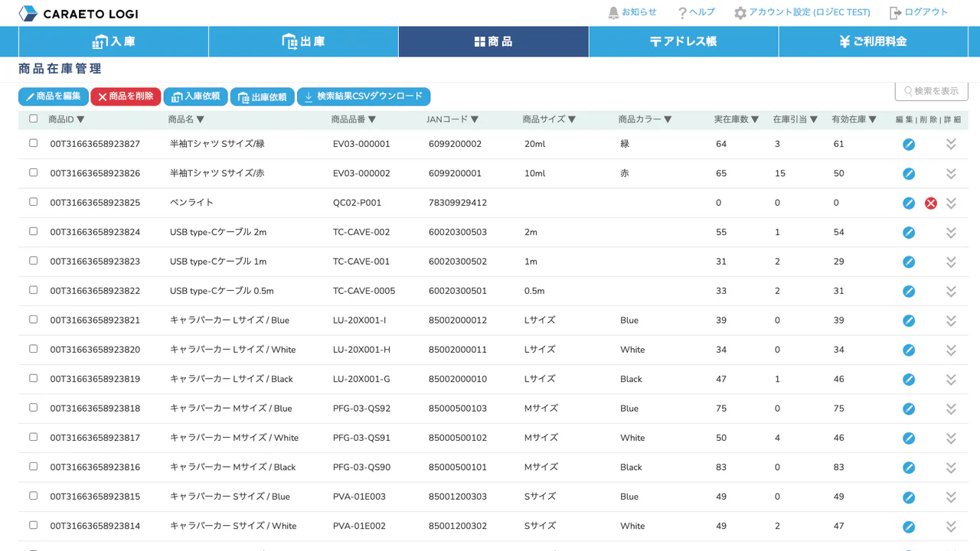Switch to the アドレス帳 tab

point(684,41)
